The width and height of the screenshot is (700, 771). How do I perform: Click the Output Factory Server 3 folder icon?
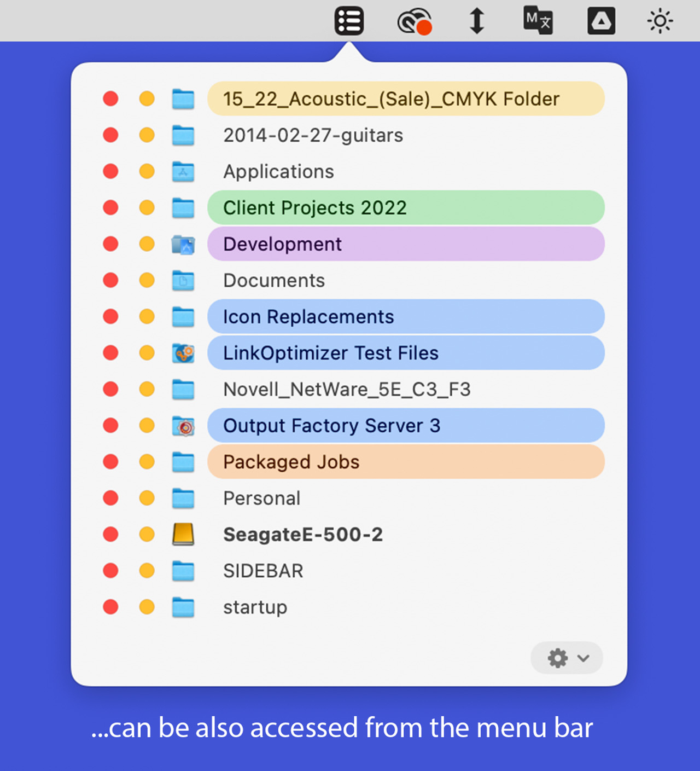point(184,425)
